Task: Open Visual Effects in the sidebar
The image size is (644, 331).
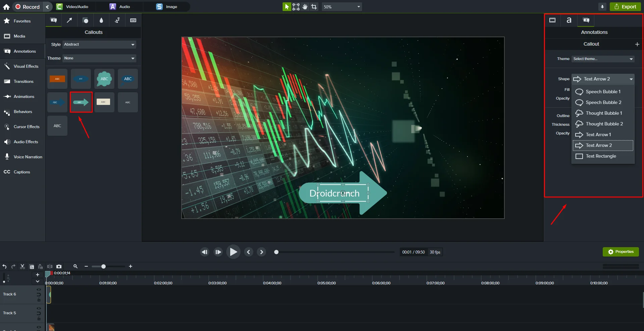Action: (x=22, y=66)
